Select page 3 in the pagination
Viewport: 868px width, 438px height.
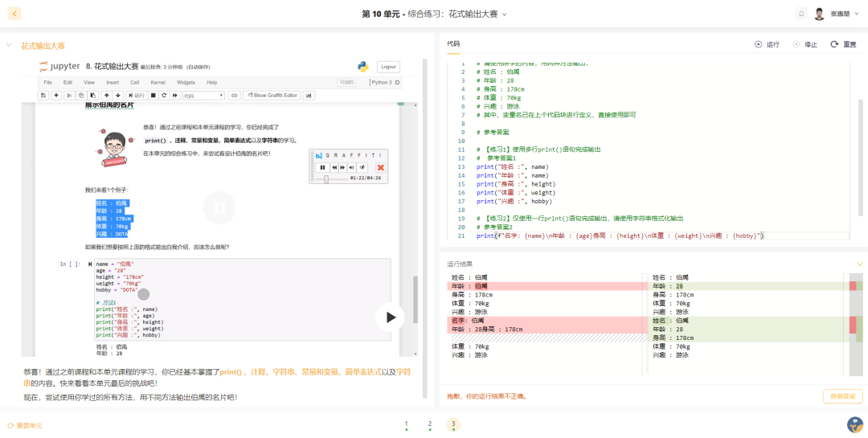(x=453, y=424)
